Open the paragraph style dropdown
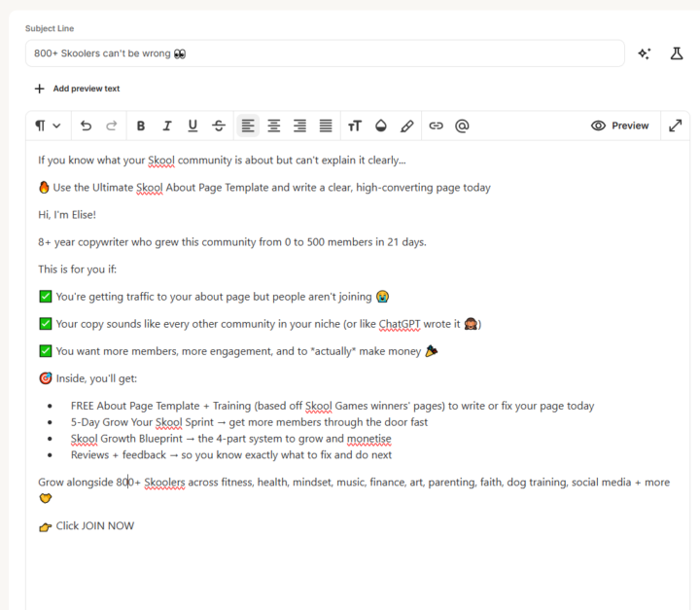This screenshot has height=610, width=700. click(48, 126)
